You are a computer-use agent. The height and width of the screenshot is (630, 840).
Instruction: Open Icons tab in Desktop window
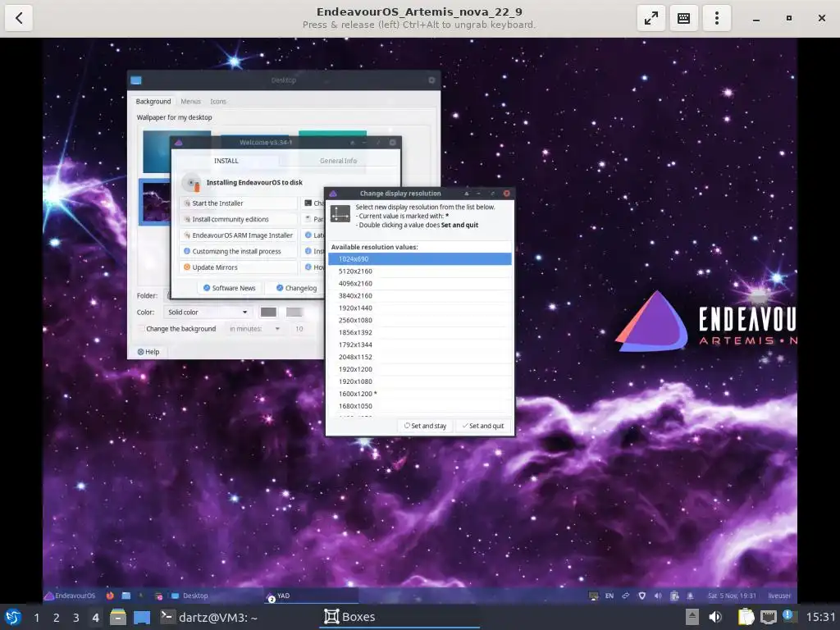tap(218, 101)
